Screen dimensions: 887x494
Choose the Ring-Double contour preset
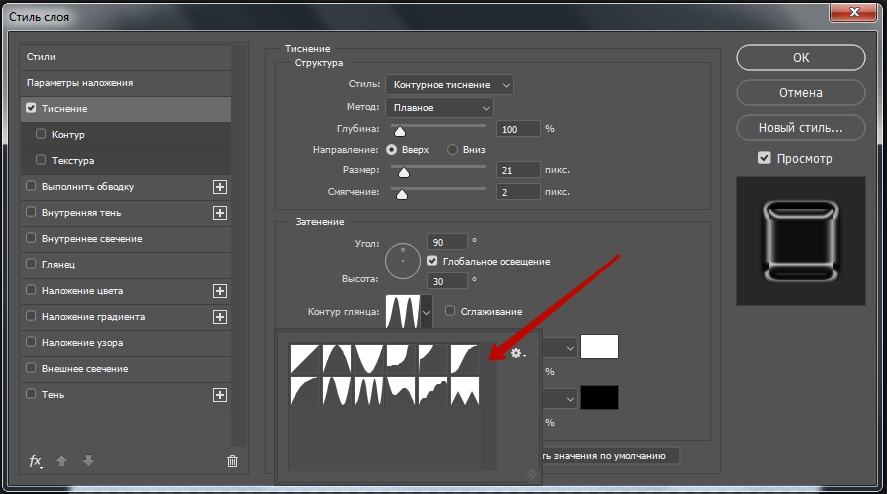[x=368, y=391]
